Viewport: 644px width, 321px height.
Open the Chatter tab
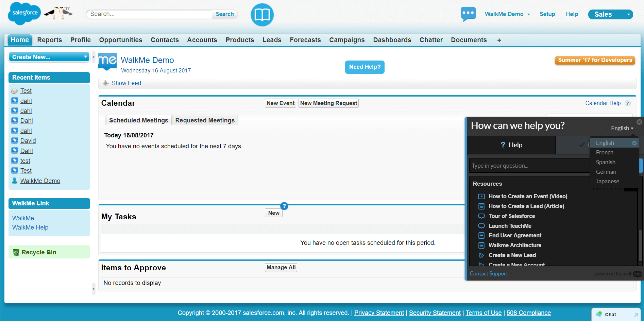click(431, 40)
